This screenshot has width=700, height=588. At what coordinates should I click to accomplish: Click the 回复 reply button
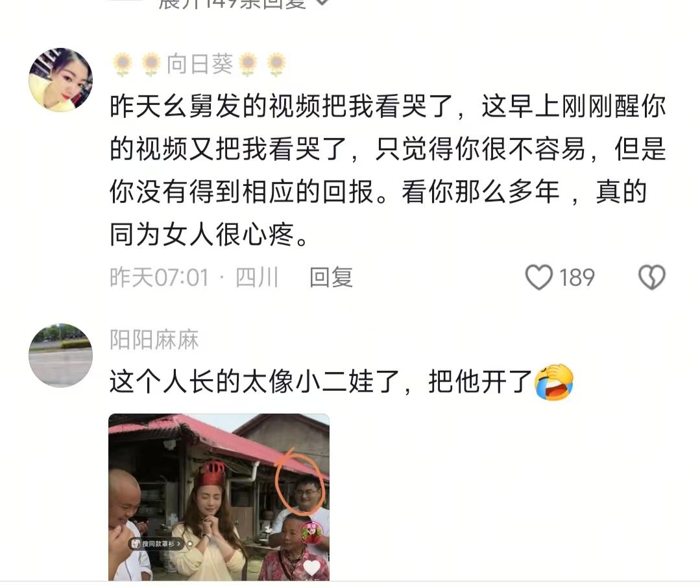(x=332, y=277)
